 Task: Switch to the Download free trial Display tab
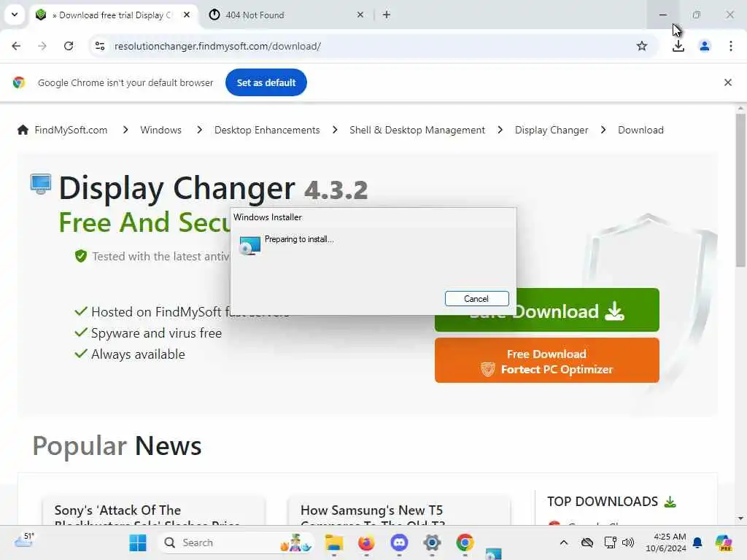pyautogui.click(x=112, y=15)
